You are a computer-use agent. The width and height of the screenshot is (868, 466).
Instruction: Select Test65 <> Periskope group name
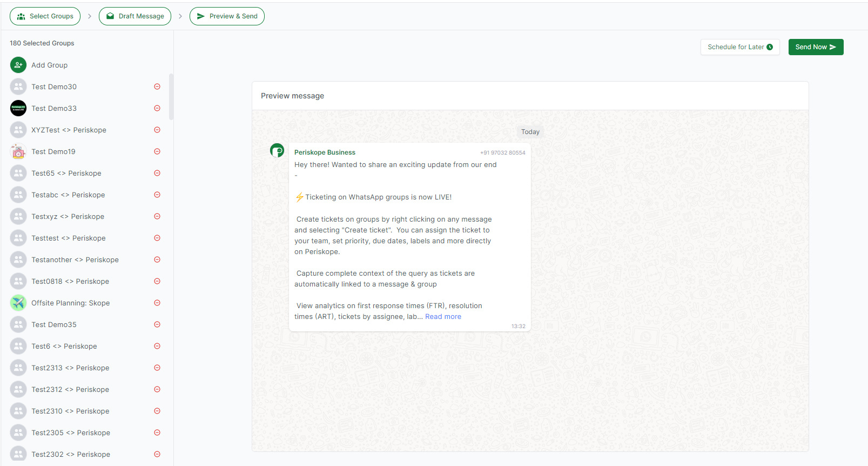click(66, 173)
